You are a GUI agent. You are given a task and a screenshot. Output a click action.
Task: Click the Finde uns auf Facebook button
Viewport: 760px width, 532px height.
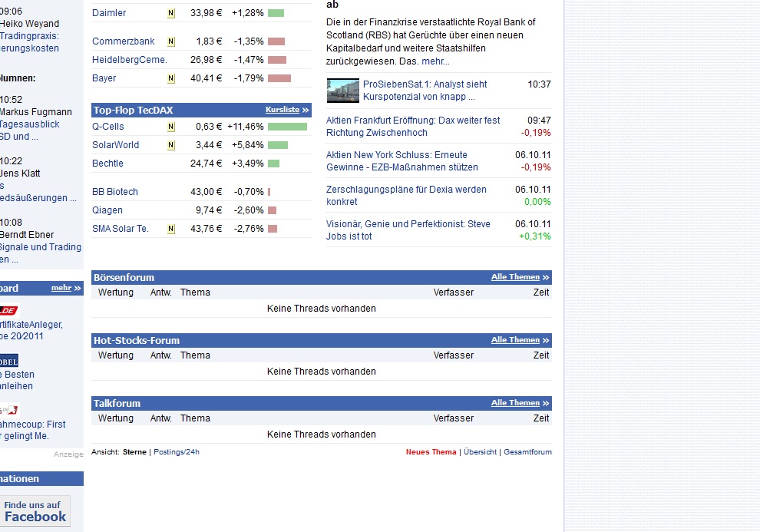point(35,511)
